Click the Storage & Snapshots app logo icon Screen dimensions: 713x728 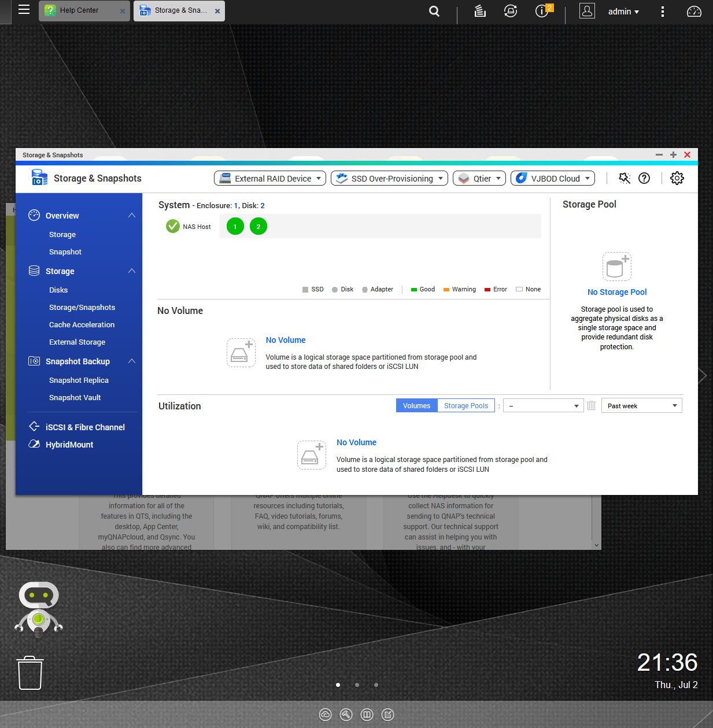39,178
